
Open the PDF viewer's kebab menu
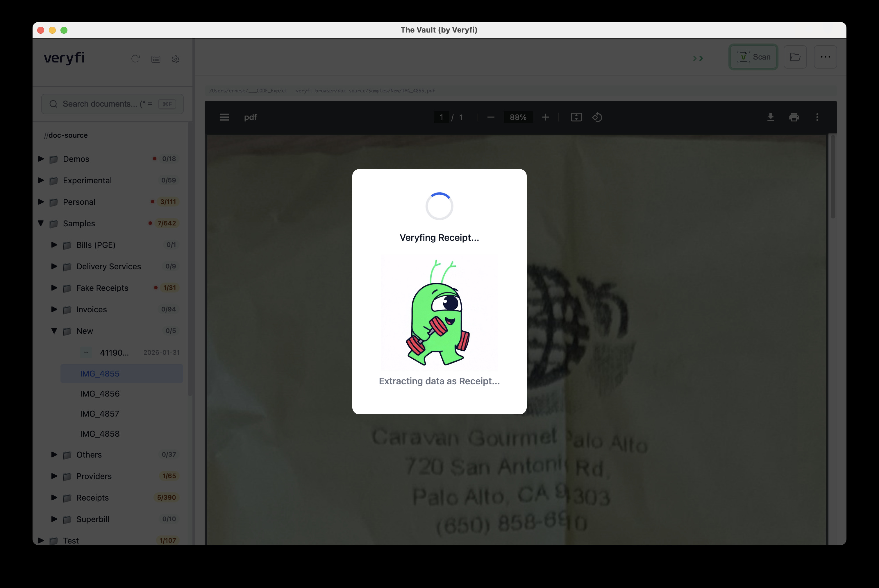[817, 117]
